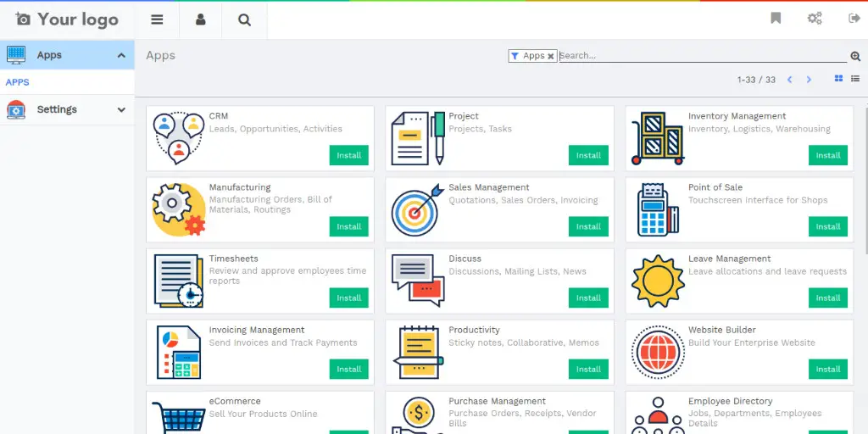Click the 1-33 / 33 pager text

tap(756, 80)
